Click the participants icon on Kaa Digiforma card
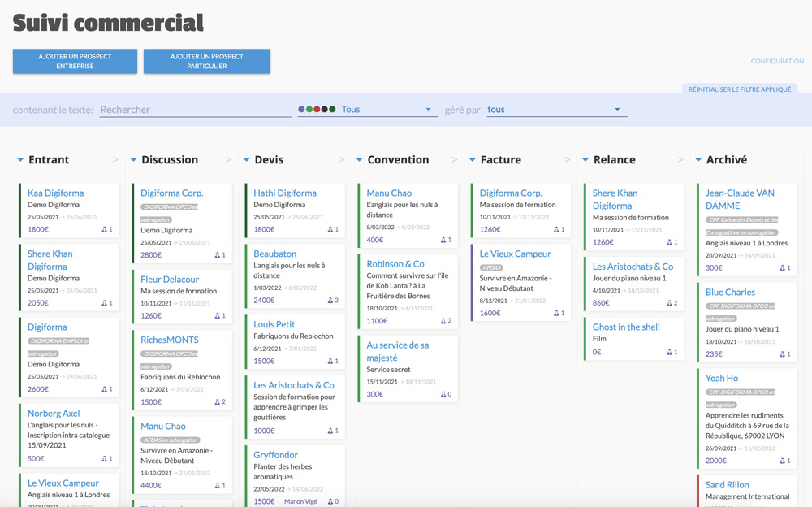 [x=104, y=230]
